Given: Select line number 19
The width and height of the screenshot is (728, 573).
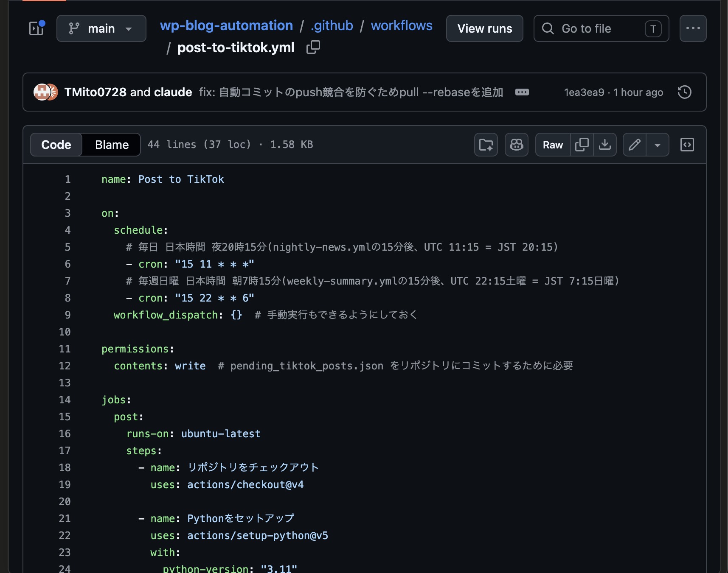Looking at the screenshot, I should click(65, 484).
